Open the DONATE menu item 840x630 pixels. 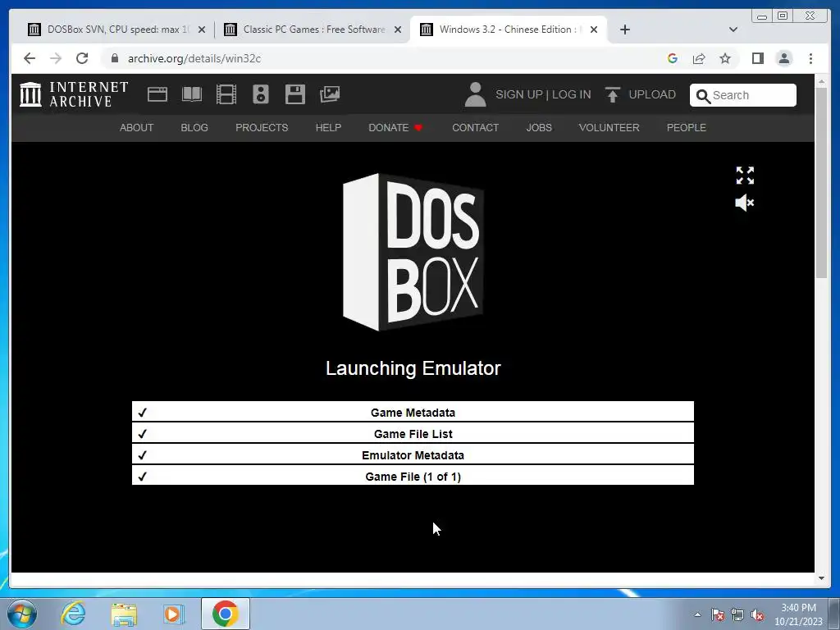point(395,127)
